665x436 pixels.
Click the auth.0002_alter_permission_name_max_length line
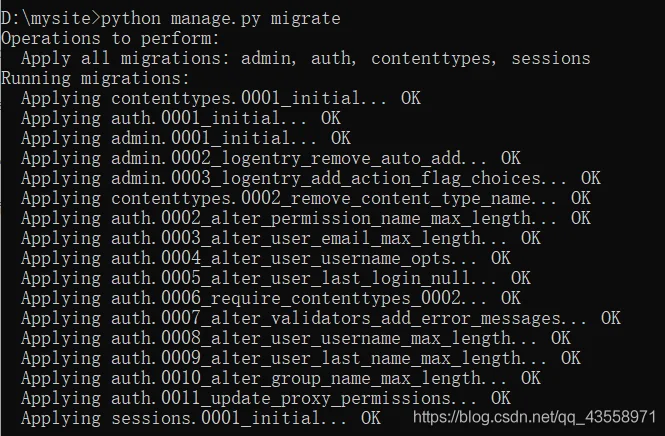tap(305, 218)
